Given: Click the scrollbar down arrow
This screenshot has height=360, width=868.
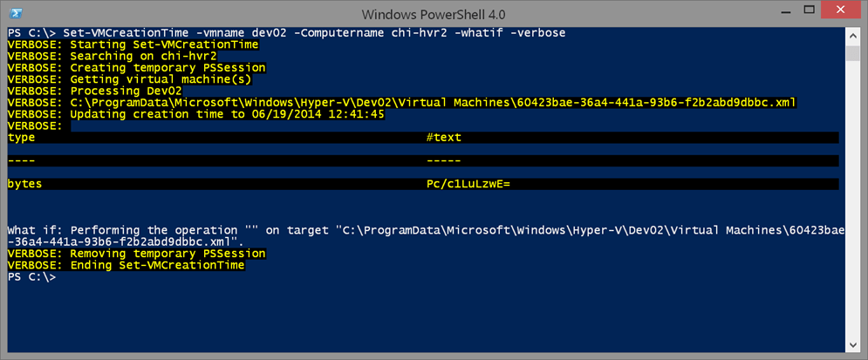Looking at the screenshot, I should (852, 345).
